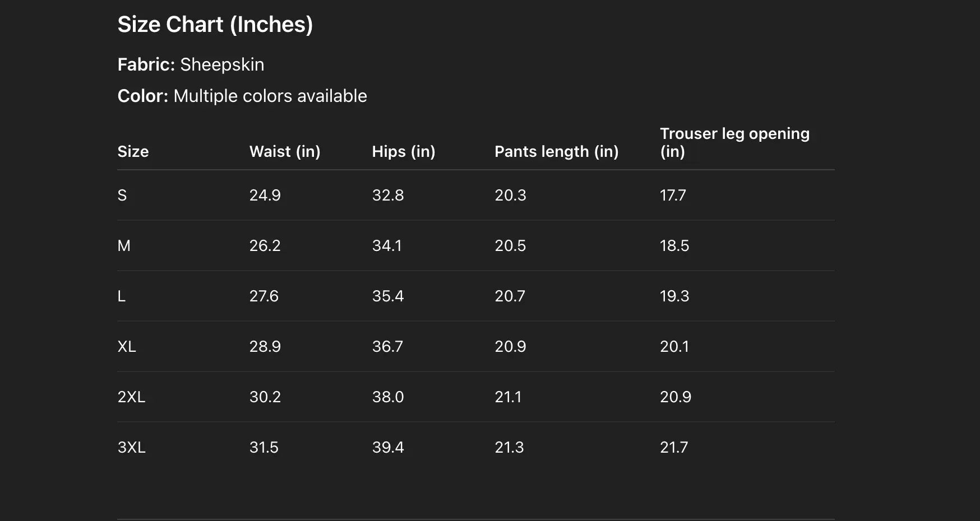Select the S size row label

click(x=122, y=195)
